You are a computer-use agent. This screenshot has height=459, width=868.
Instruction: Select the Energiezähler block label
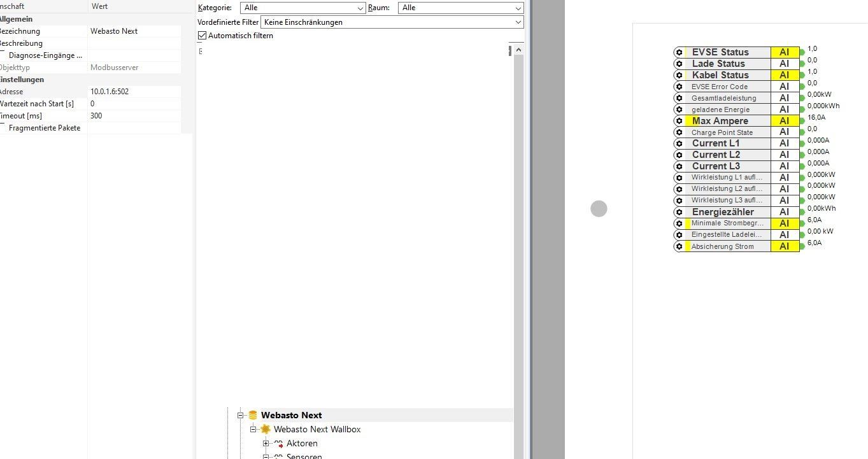[723, 212]
